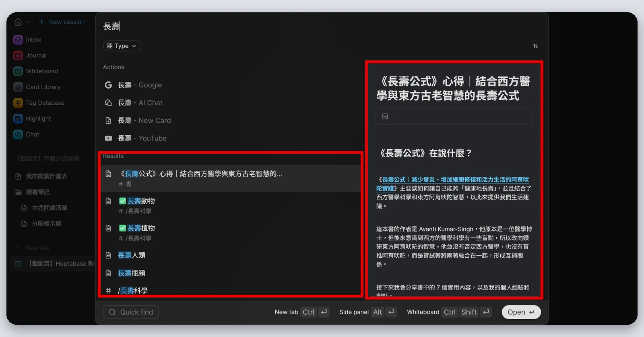
Task: Toggle the 長壽植物 checkbox
Action: pos(122,228)
